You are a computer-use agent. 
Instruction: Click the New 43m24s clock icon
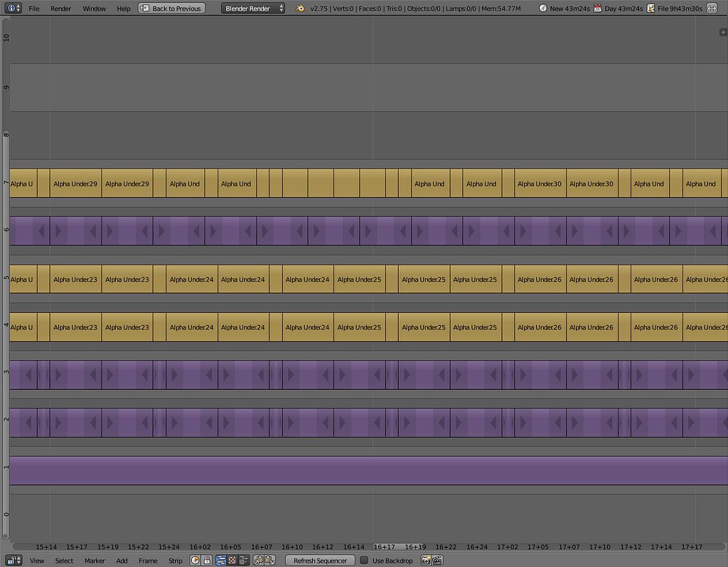[542, 9]
